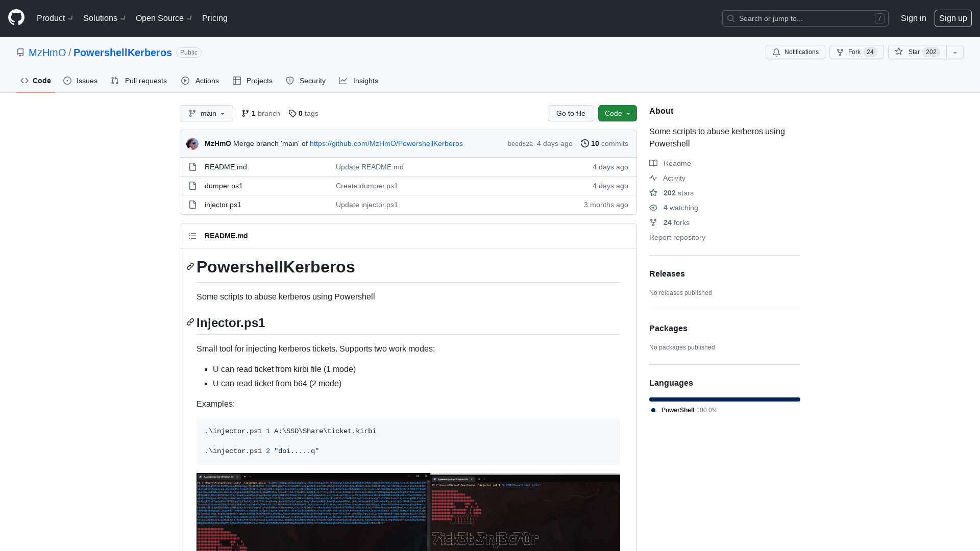Click the MzHmO avatar in the commit row

click(x=192, y=144)
